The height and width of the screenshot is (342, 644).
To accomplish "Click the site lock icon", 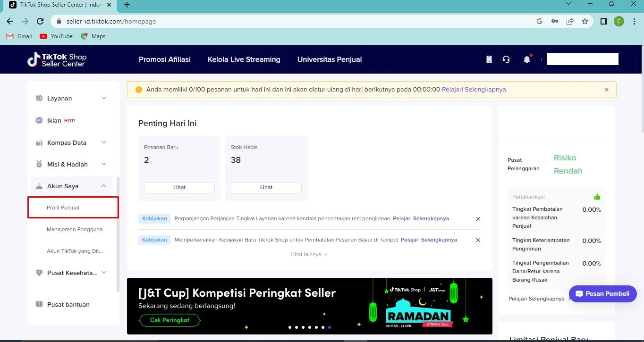I will point(59,21).
